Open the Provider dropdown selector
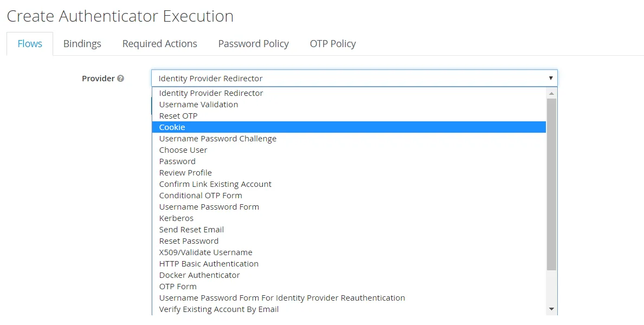 (x=354, y=79)
